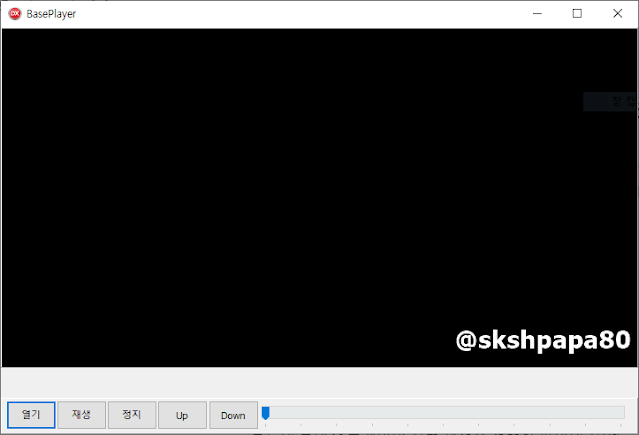Click the Up button
The width and height of the screenshot is (639, 435).
click(x=182, y=415)
